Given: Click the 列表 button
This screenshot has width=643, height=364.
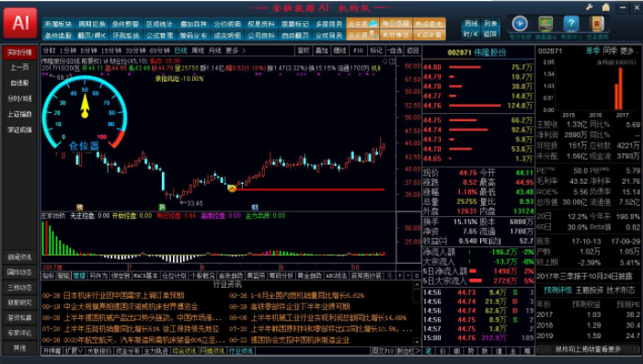Looking at the screenshot, I should coord(490,23).
